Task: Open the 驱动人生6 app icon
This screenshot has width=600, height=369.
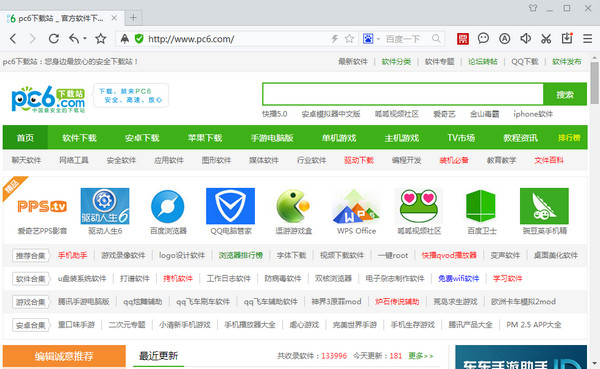Action: tap(105, 206)
